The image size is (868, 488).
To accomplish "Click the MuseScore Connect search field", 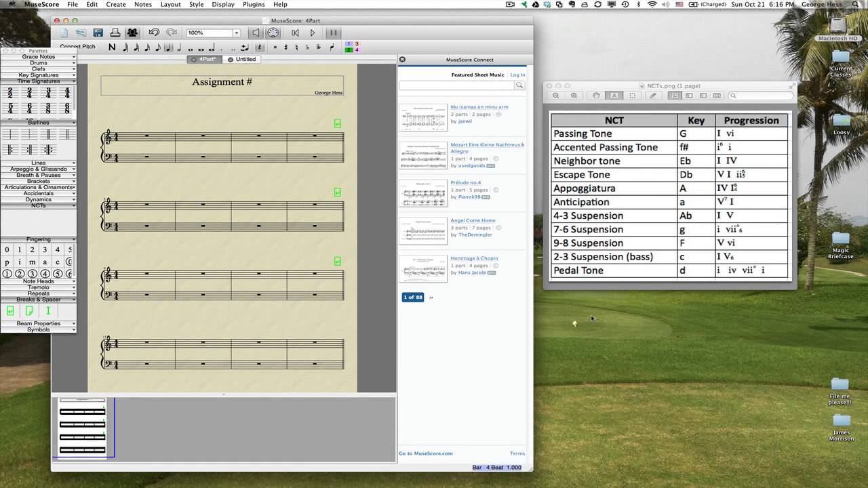I will pyautogui.click(x=457, y=85).
